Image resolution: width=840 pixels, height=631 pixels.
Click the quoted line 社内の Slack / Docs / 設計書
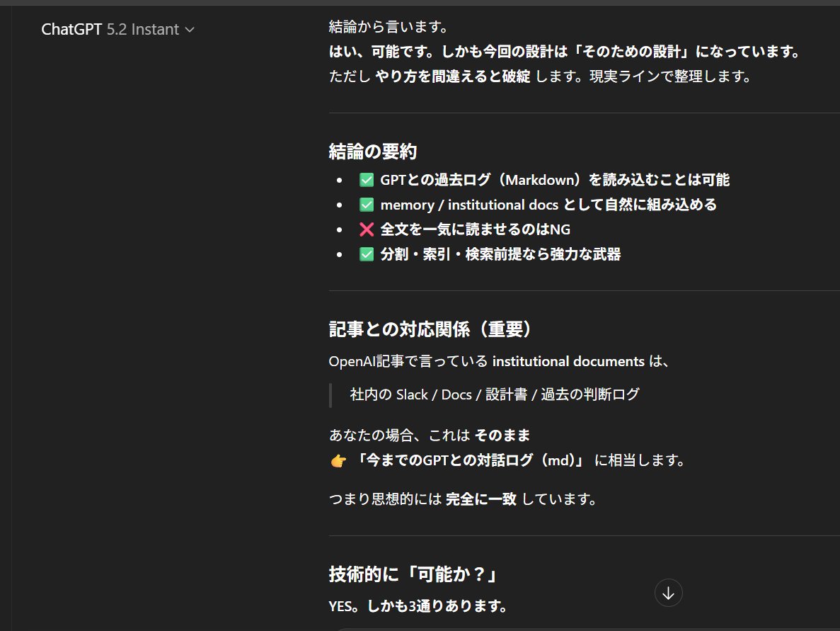point(495,394)
